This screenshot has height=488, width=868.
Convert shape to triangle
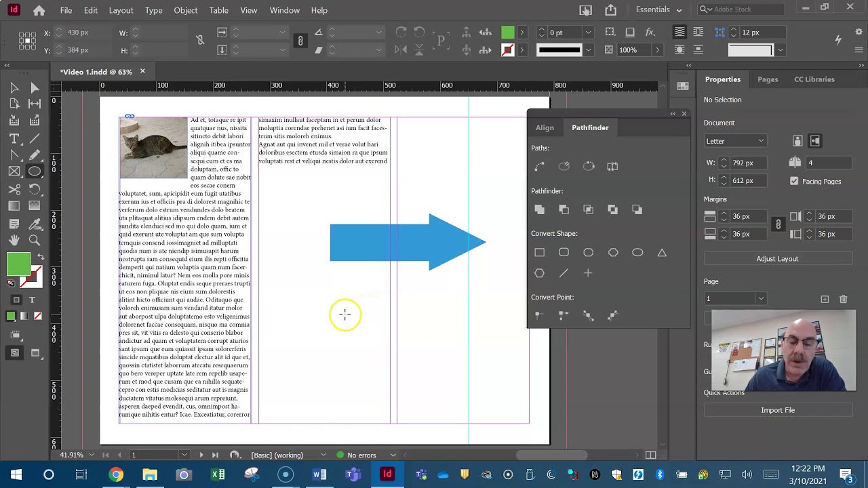(662, 252)
